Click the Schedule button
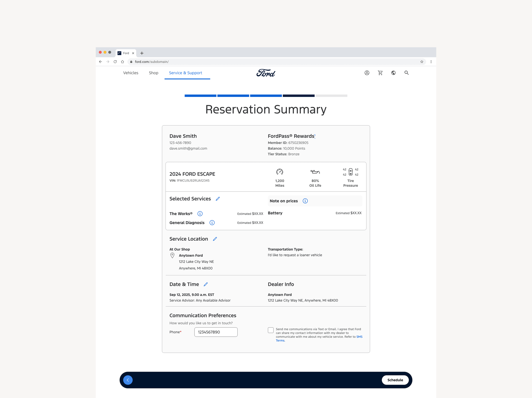This screenshot has width=532, height=398. pos(395,380)
